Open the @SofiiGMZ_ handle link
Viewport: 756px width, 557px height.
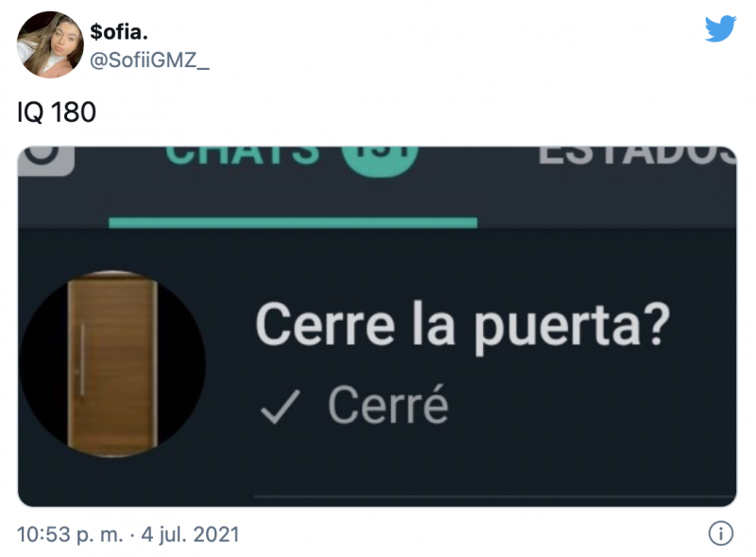tap(149, 61)
